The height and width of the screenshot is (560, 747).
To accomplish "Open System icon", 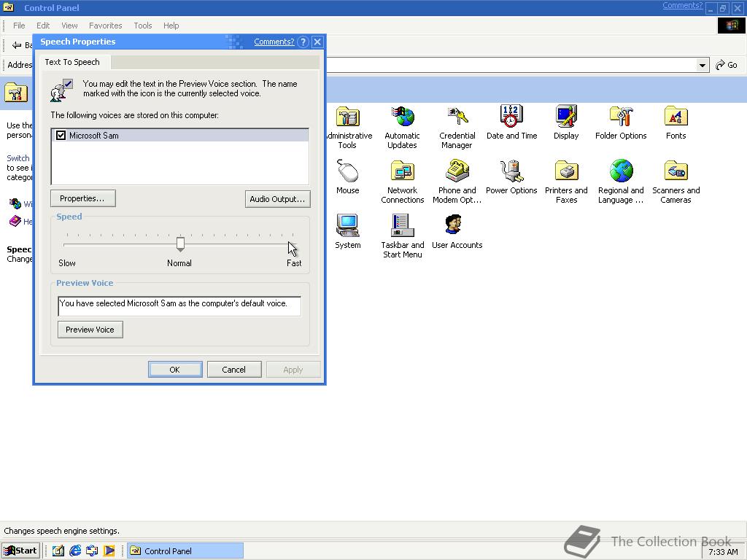I will [x=348, y=226].
